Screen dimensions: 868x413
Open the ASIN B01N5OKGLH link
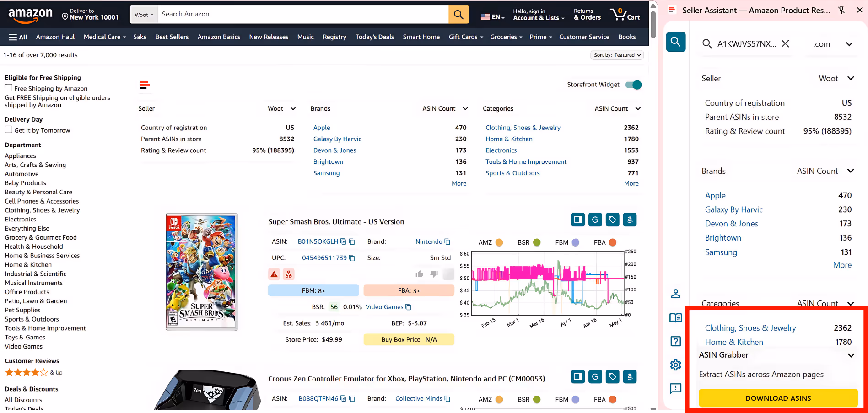click(318, 241)
